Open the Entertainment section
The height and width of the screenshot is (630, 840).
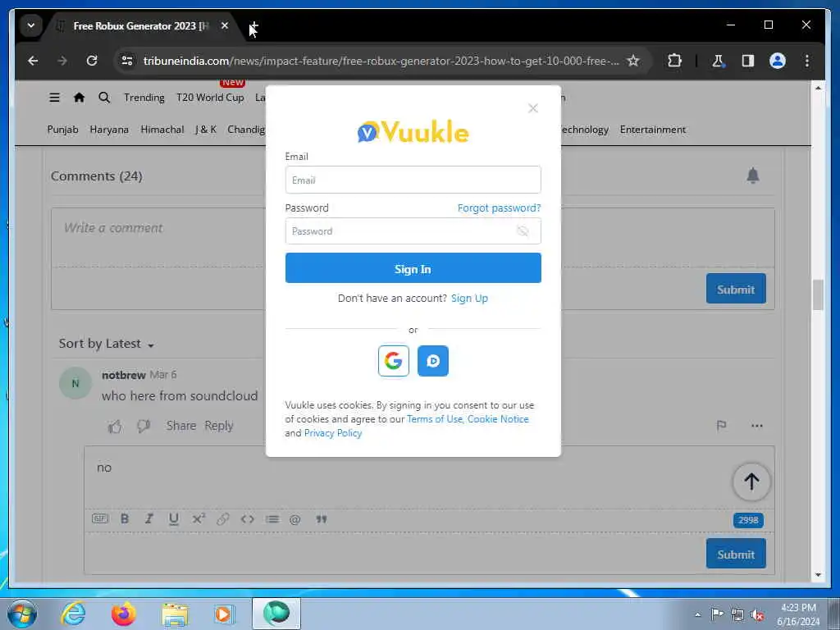652,130
